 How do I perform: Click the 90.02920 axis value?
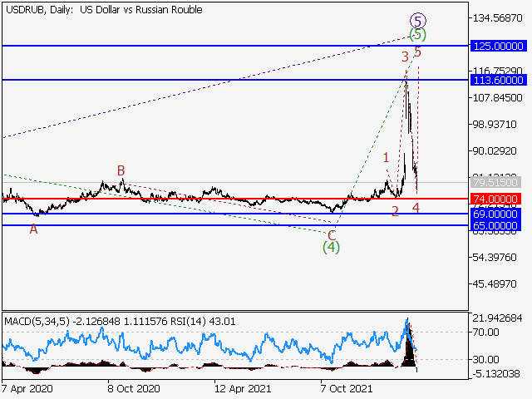tap(495, 151)
